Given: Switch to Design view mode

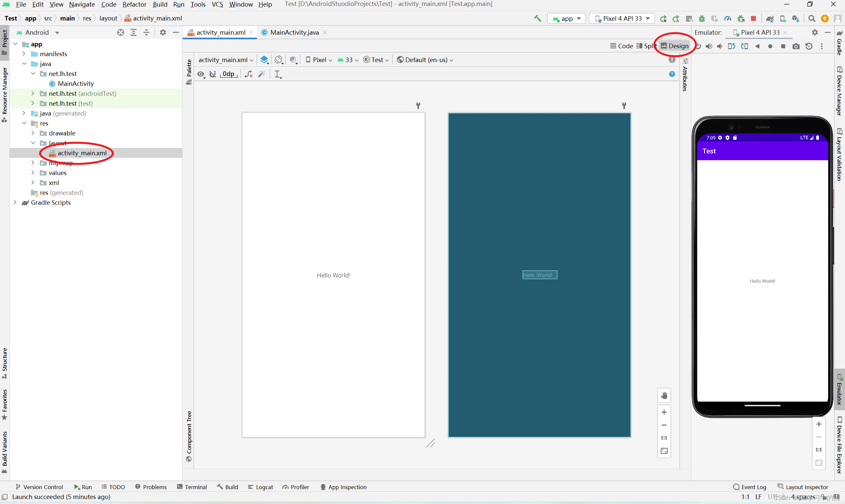Looking at the screenshot, I should click(675, 46).
